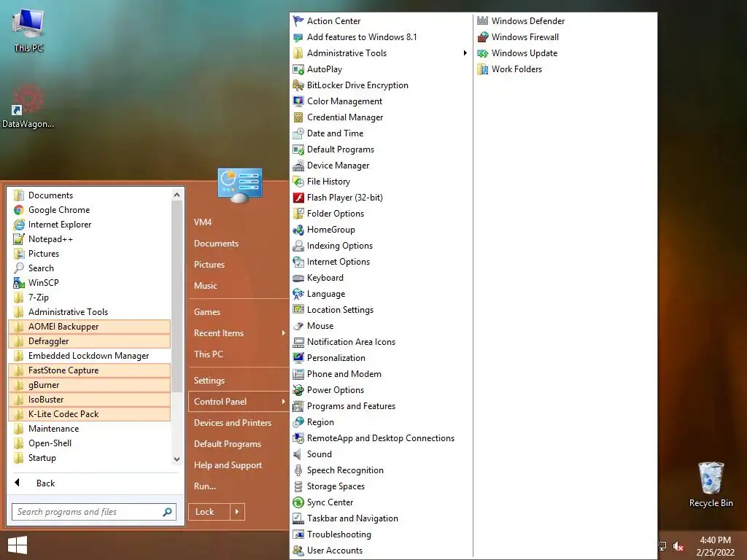Open Taskbar and Navigation
Image resolution: width=747 pixels, height=560 pixels.
pos(352,518)
